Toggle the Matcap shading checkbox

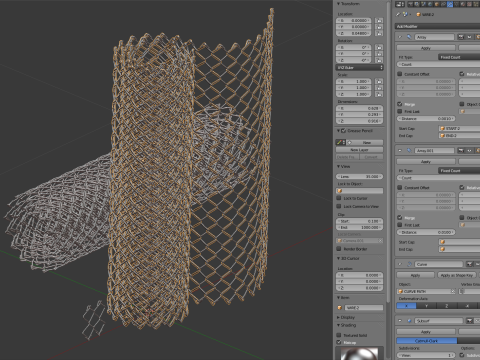(339, 342)
